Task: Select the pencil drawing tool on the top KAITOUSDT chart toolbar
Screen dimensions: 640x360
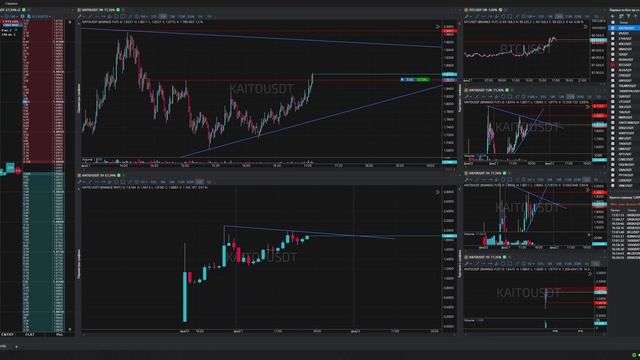Action: point(80,16)
